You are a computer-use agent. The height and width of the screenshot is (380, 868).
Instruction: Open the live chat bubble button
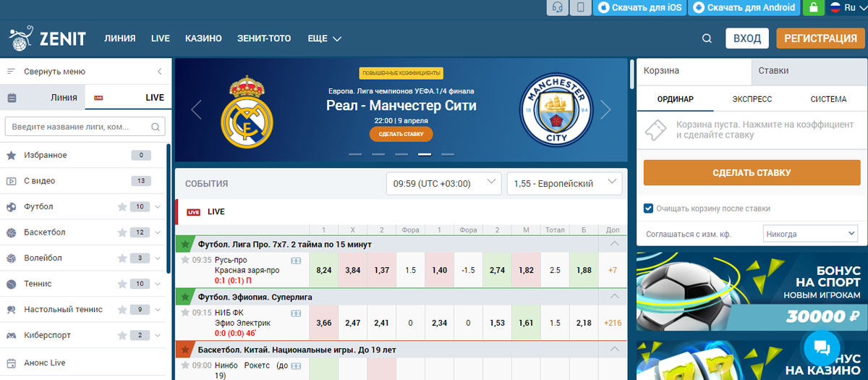(x=821, y=348)
